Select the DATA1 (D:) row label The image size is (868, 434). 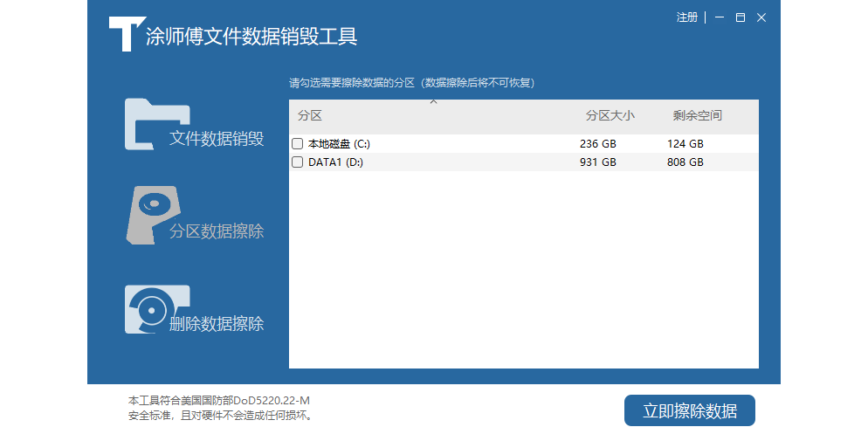[x=335, y=162]
